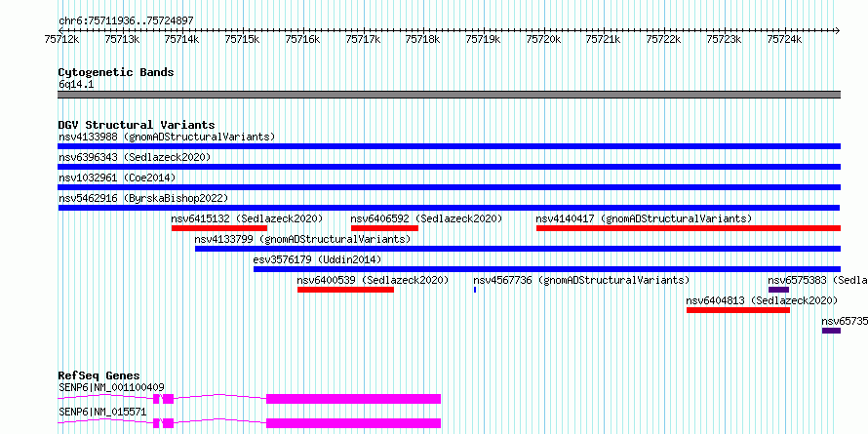This screenshot has width=868, height=434.
Task: Click the 75724k ruler tick label
Action: [784, 39]
